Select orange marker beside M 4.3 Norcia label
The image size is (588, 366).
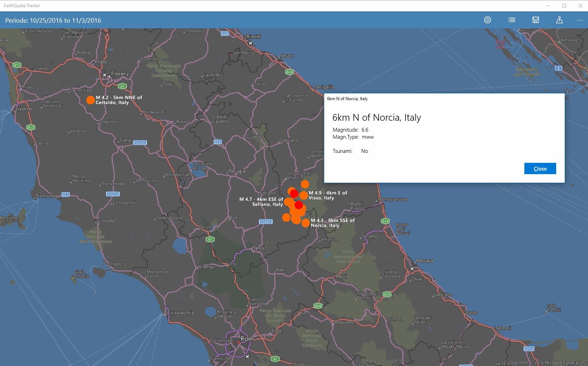tap(305, 223)
